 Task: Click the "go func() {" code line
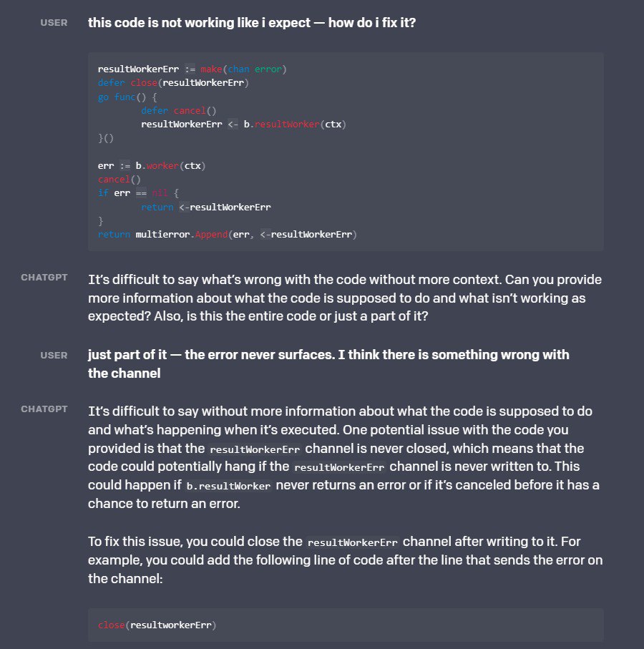[x=127, y=97]
